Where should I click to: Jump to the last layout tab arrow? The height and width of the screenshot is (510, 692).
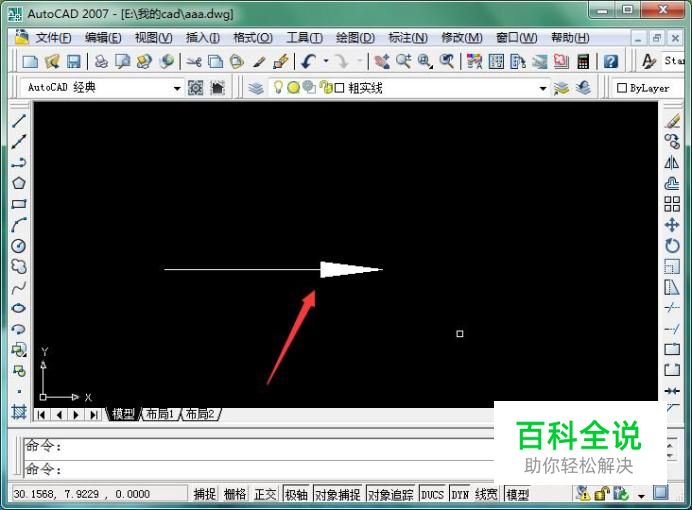coord(94,415)
